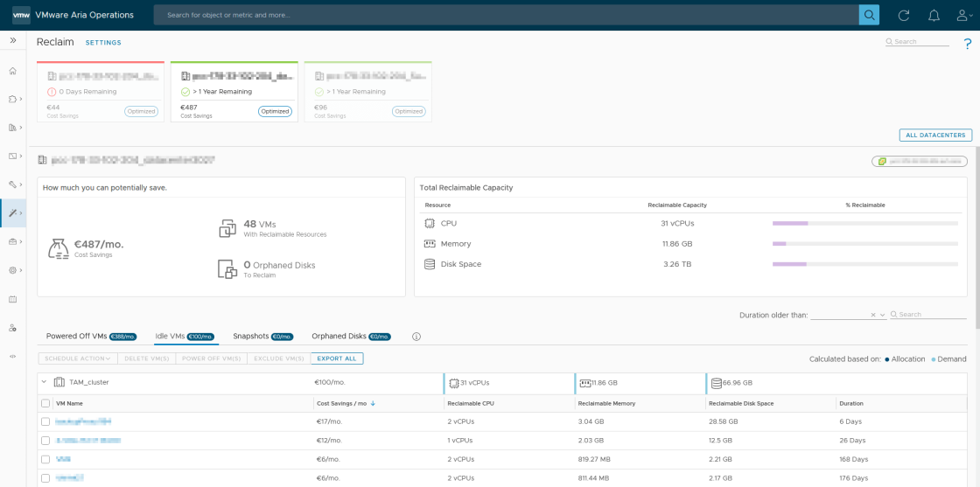Switch to the Powered Off VMs tab
This screenshot has height=487, width=980.
coord(76,337)
